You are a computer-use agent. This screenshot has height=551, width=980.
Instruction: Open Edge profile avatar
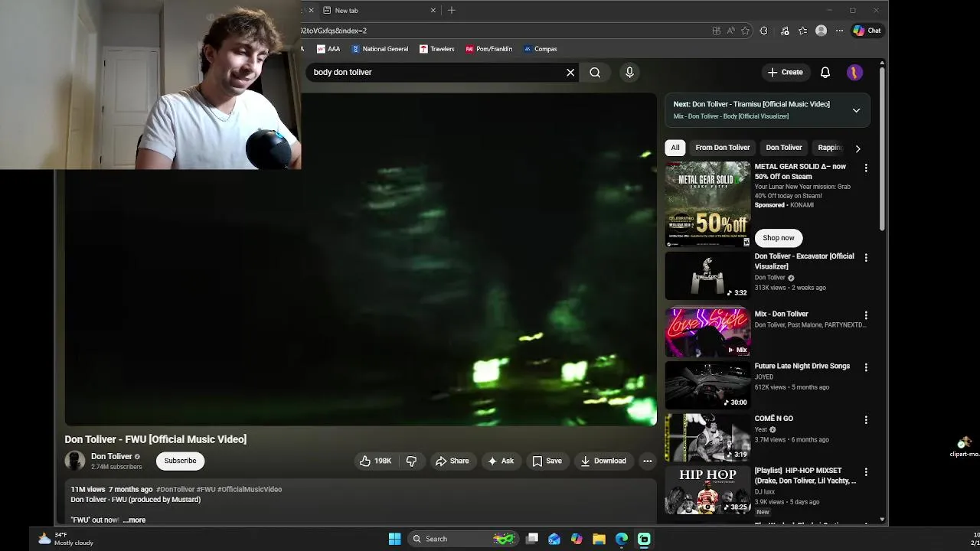tap(821, 31)
